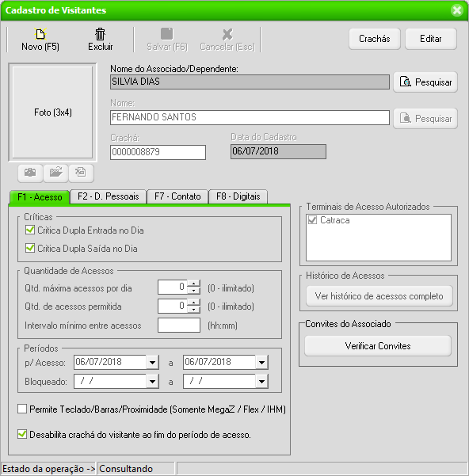Viewport: 469px width, 476px height.
Task: Open photo from folder icon
Action: point(56,173)
